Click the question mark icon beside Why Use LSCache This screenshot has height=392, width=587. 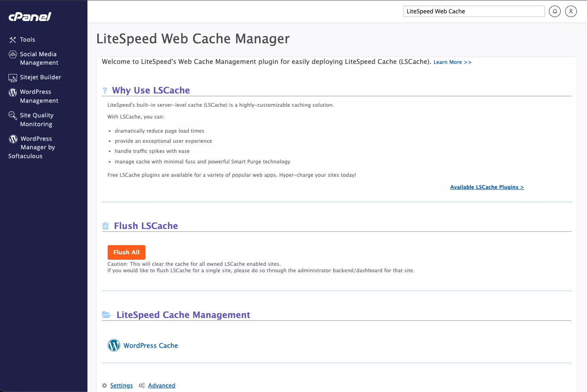105,90
